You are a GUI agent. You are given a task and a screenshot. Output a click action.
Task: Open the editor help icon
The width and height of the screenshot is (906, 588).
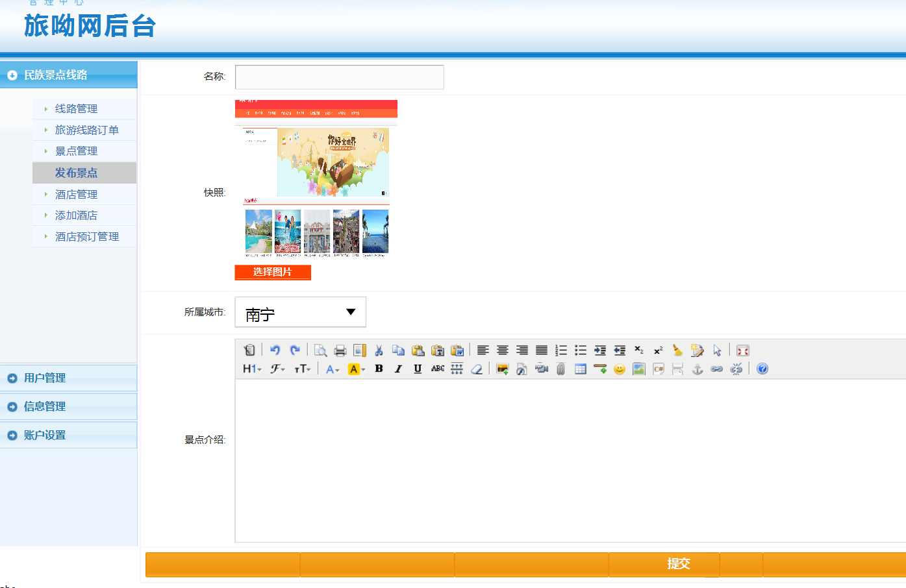pos(762,369)
